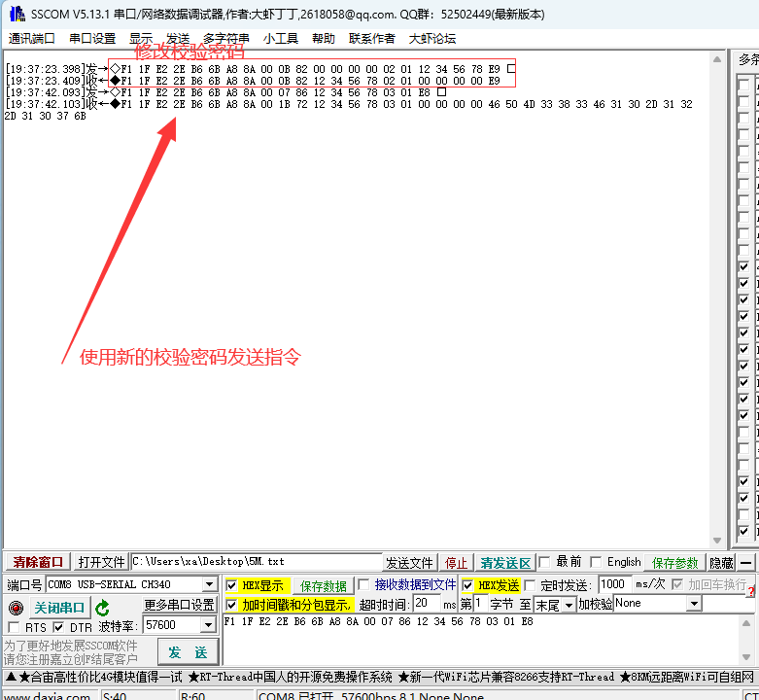Click the 清发送区 button
The width and height of the screenshot is (759, 700).
coord(505,563)
